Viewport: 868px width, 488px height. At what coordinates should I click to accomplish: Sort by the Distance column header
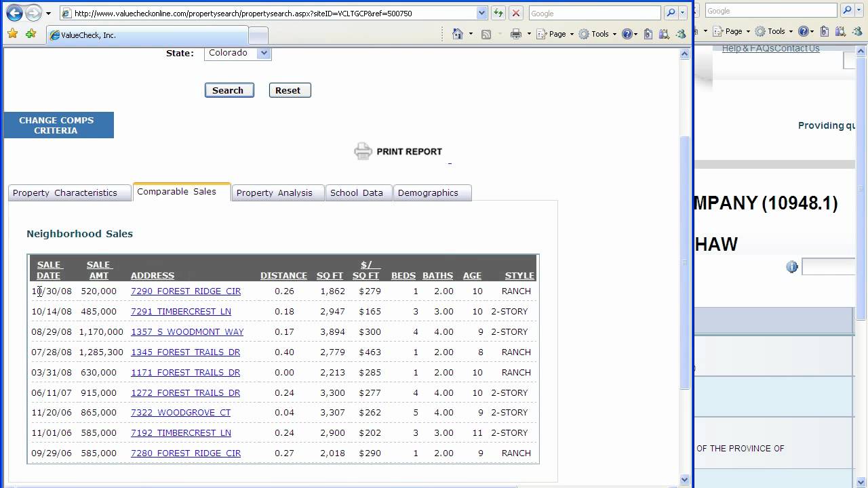pos(283,275)
